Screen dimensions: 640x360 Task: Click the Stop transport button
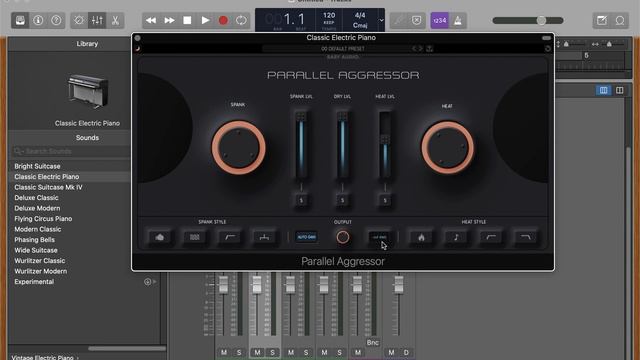[x=187, y=20]
